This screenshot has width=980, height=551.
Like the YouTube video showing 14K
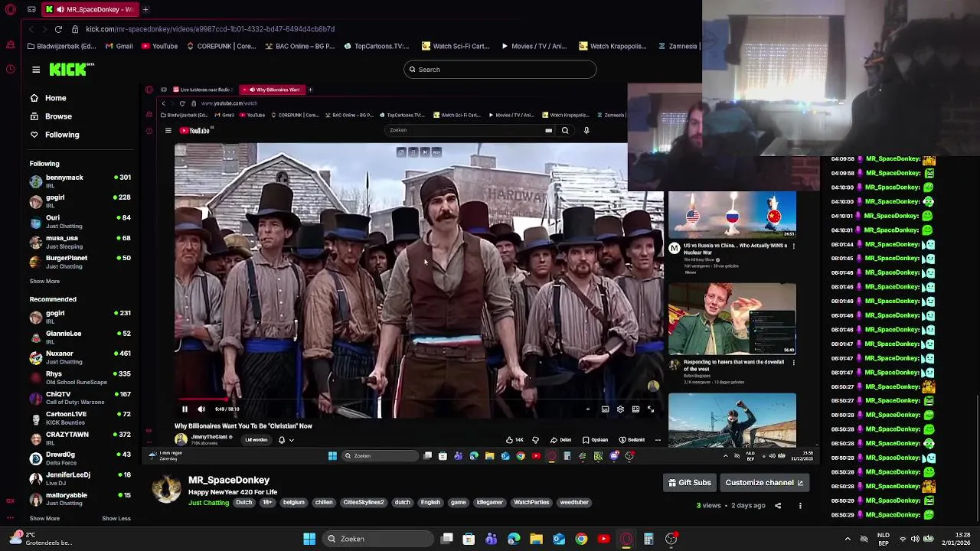pos(514,440)
